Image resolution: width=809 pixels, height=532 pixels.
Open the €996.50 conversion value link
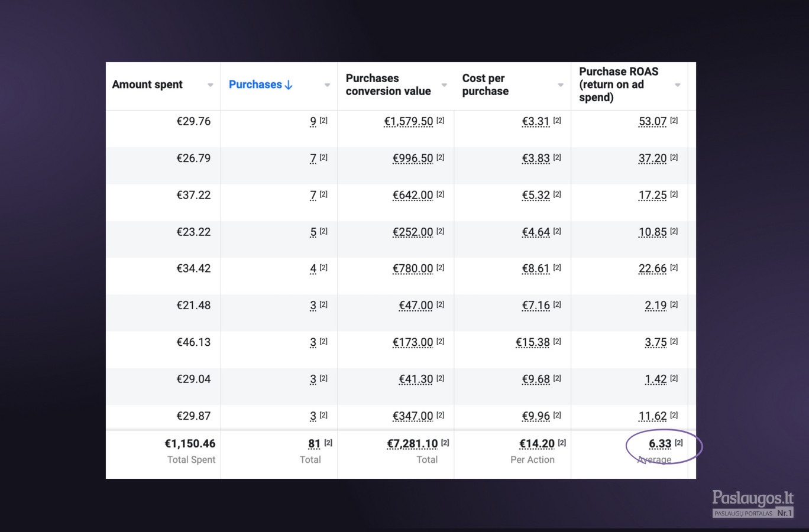[x=413, y=158]
